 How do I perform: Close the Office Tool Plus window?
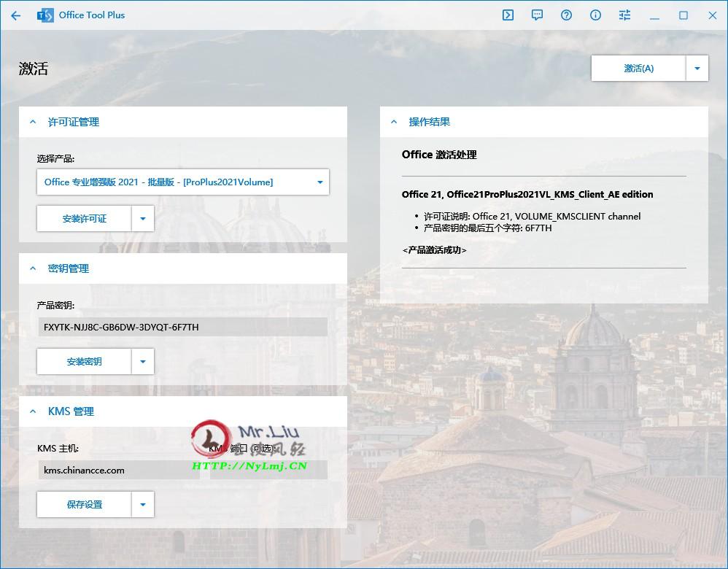pyautogui.click(x=713, y=15)
